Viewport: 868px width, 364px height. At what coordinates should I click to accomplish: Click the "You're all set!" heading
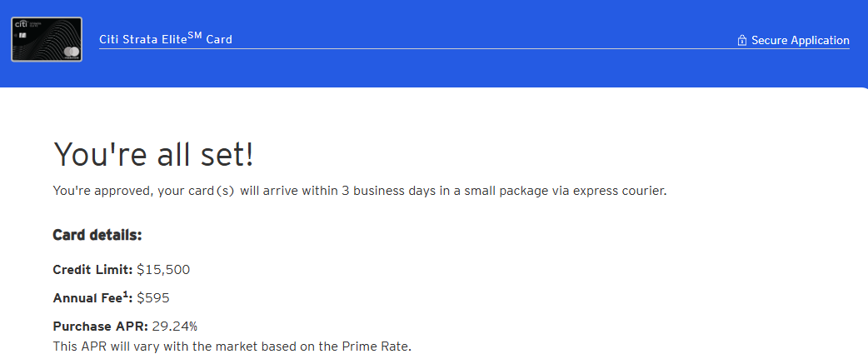pyautogui.click(x=153, y=155)
